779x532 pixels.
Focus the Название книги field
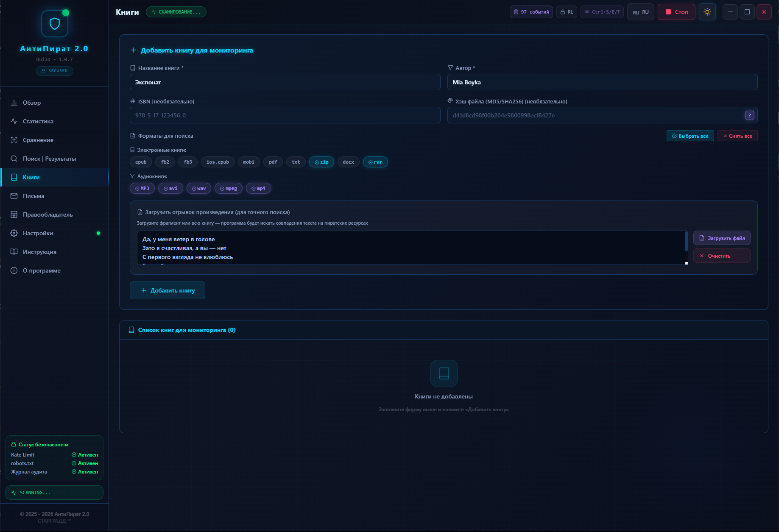coord(285,82)
